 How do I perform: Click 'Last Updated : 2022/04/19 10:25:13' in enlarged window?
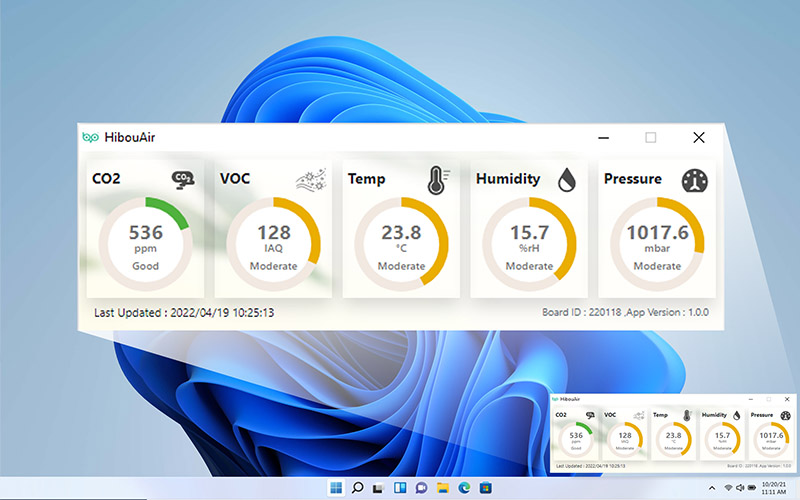(184, 312)
